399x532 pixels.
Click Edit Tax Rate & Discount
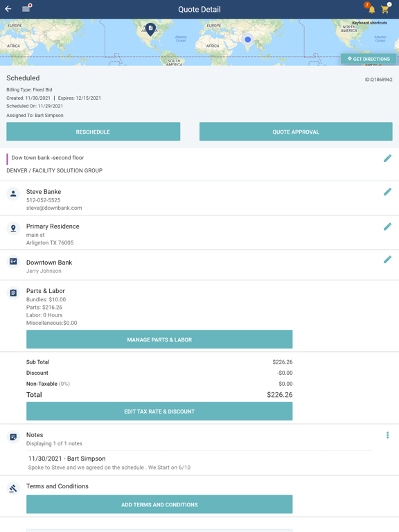(x=159, y=411)
